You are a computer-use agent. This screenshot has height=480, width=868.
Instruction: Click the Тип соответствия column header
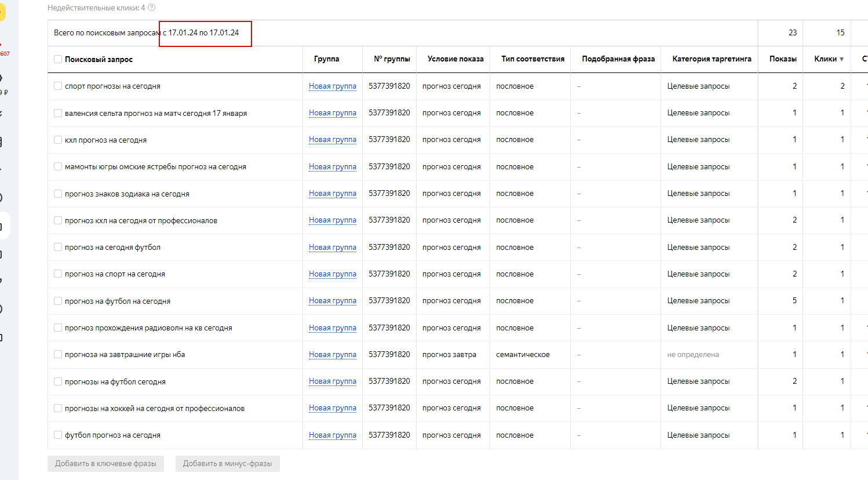tap(533, 59)
